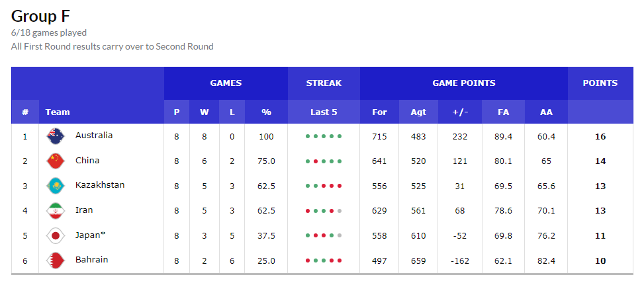Click the Japan flag icon
Screen dimensions: 644x281
[x=55, y=235]
